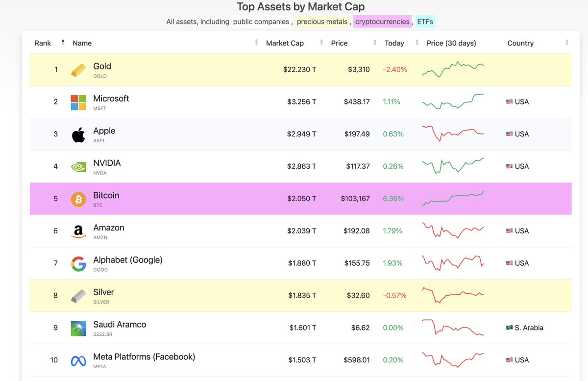Toggle sorting on the Today column
Screen dimensions: 588x381
point(416,43)
